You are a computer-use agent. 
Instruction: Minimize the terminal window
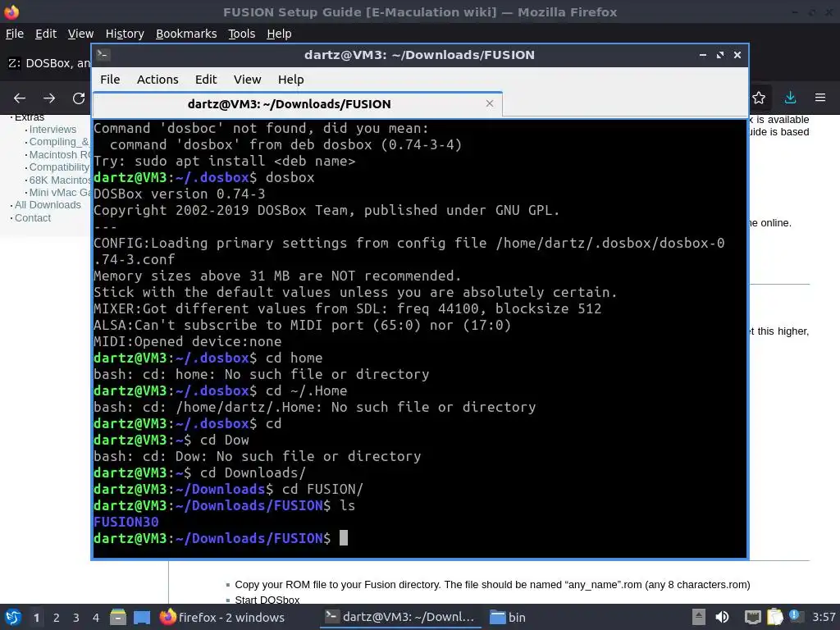703,55
